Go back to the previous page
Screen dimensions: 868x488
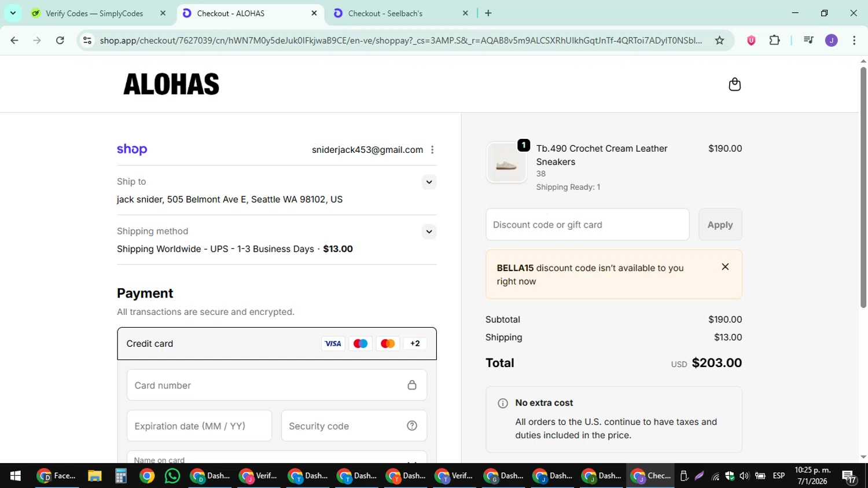pos(14,40)
